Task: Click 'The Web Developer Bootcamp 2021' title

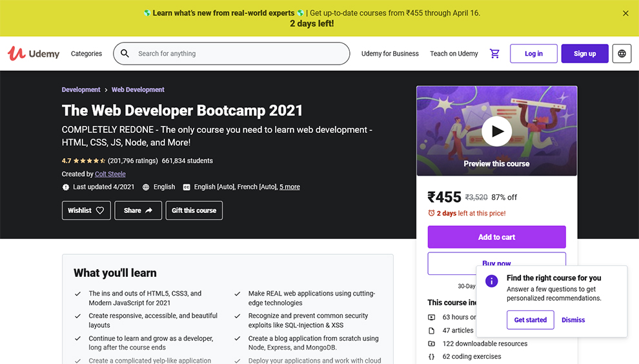Action: (x=182, y=110)
